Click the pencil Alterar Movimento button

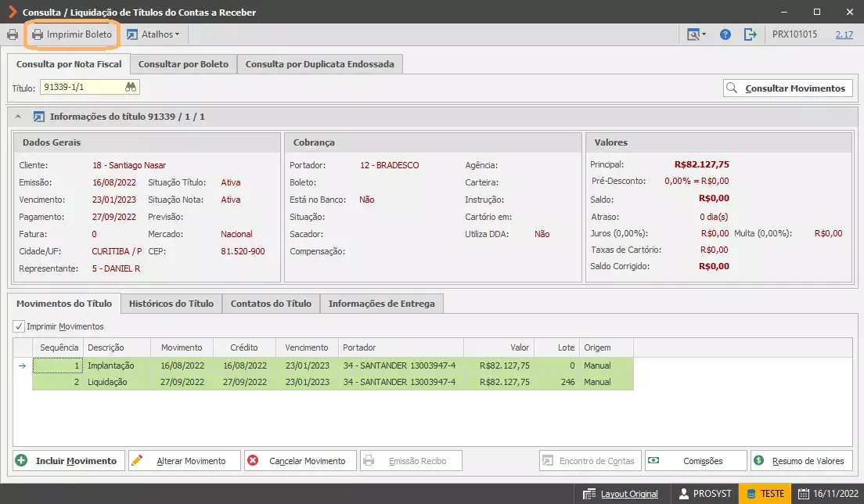tap(185, 460)
